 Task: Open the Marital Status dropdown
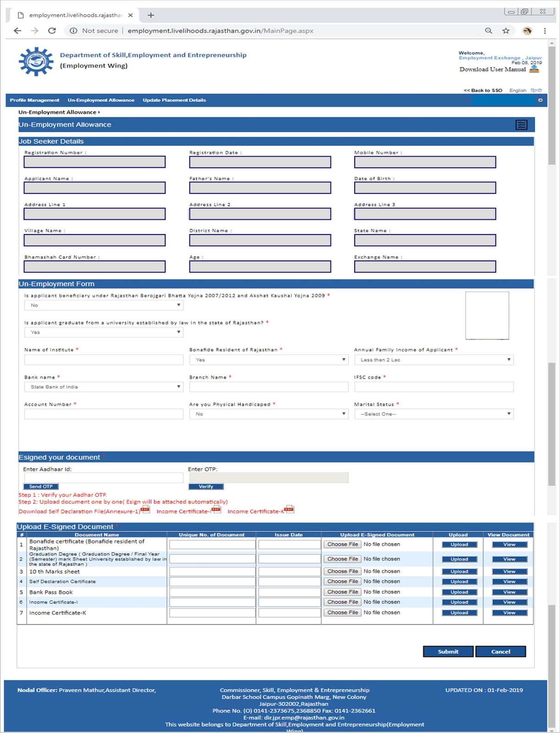(434, 414)
